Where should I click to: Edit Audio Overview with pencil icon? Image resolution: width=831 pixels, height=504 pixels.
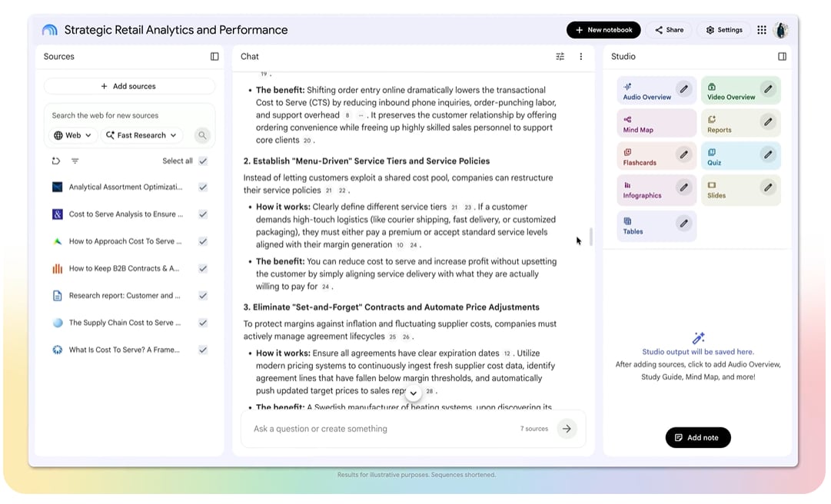click(683, 89)
